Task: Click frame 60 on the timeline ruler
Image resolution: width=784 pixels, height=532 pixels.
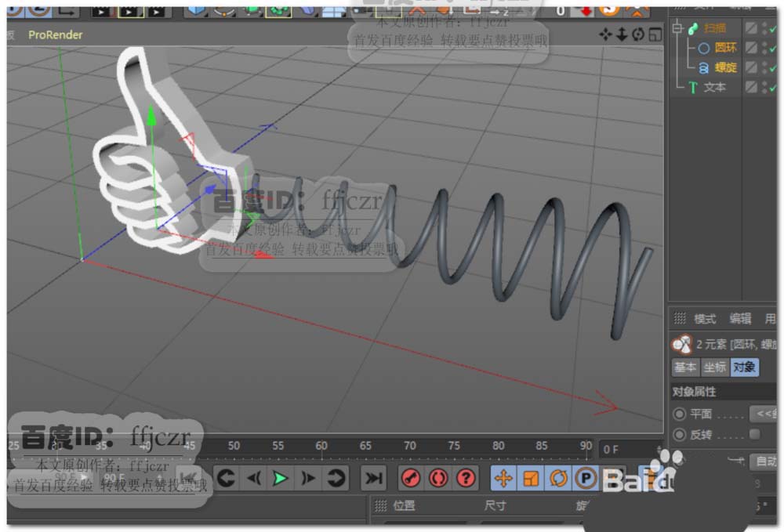Action: click(321, 446)
